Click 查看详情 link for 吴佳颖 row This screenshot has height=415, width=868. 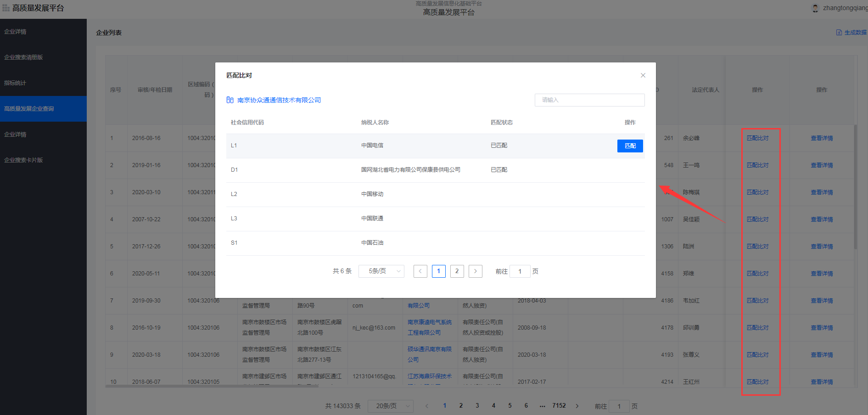822,219
